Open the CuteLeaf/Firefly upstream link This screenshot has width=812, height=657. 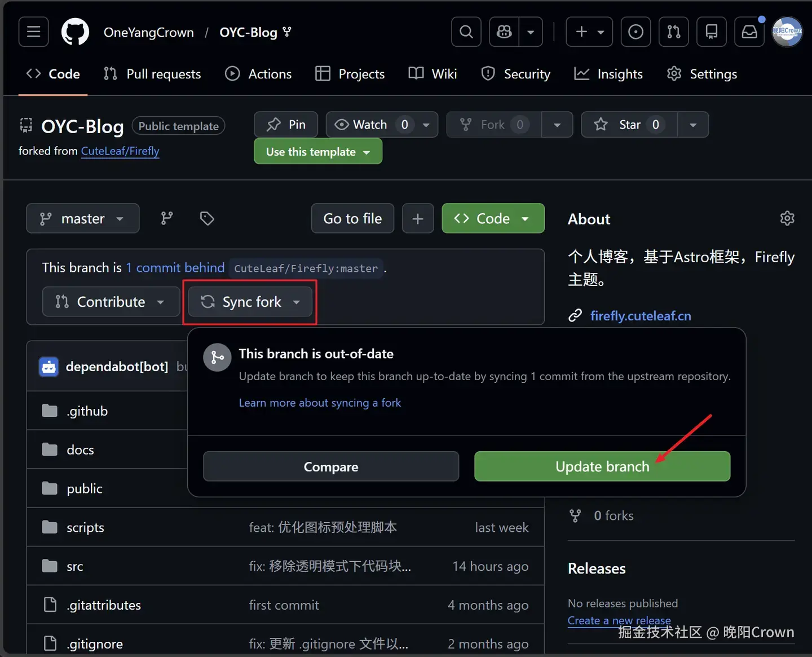click(120, 151)
